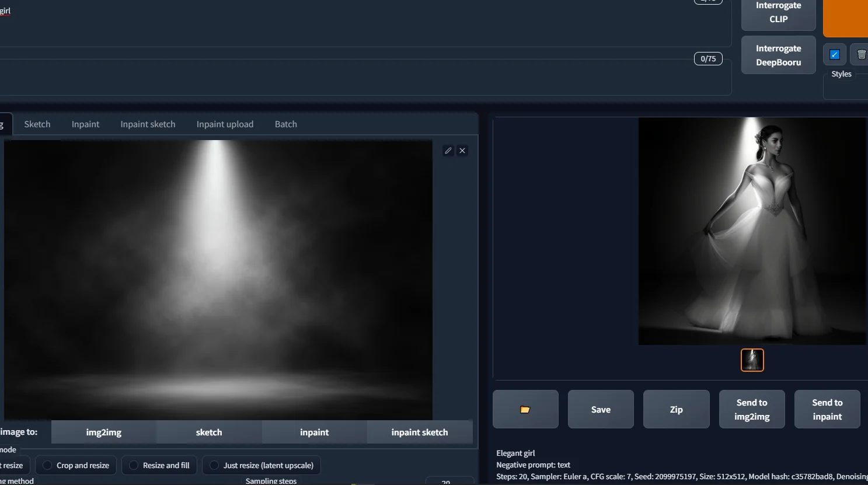The width and height of the screenshot is (868, 485).
Task: Click the pencil edit icon on source image
Action: pos(448,151)
